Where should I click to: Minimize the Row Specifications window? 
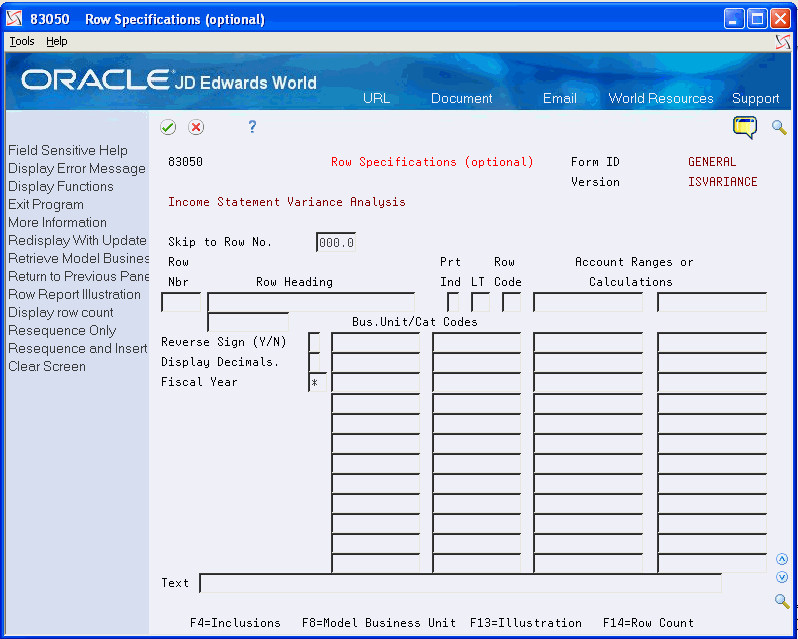(734, 19)
